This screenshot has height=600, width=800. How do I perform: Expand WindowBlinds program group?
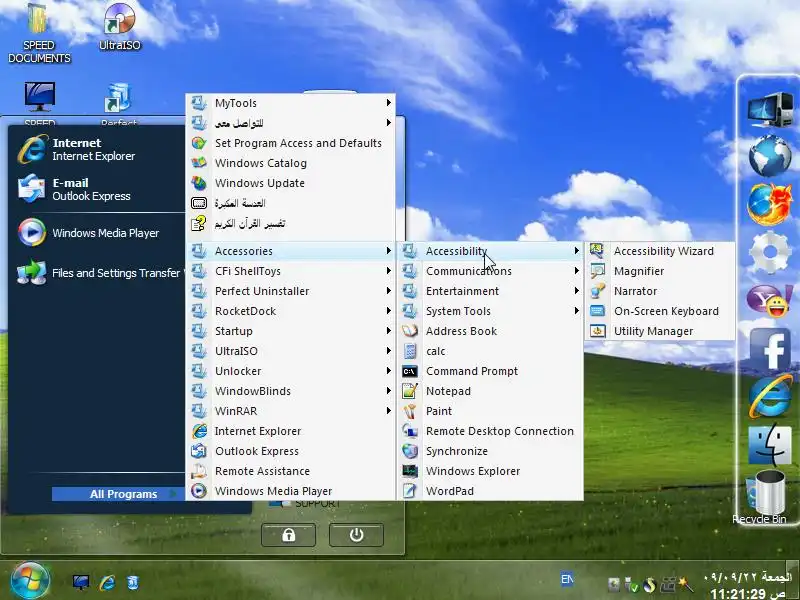[291, 391]
